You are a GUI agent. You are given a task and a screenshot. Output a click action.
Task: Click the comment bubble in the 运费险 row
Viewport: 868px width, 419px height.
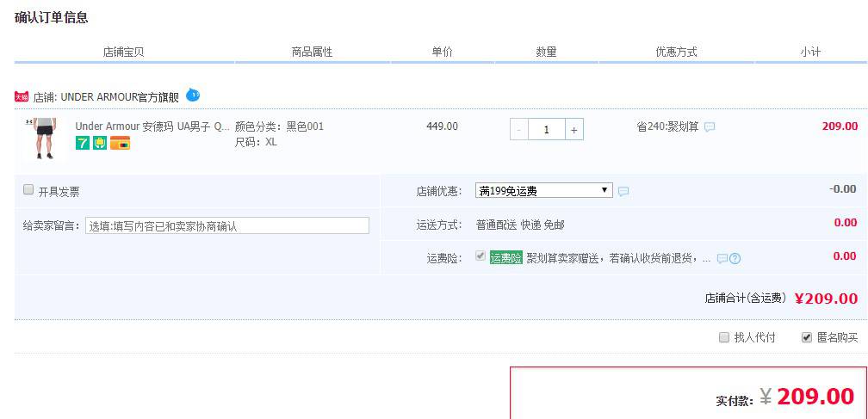click(x=722, y=259)
